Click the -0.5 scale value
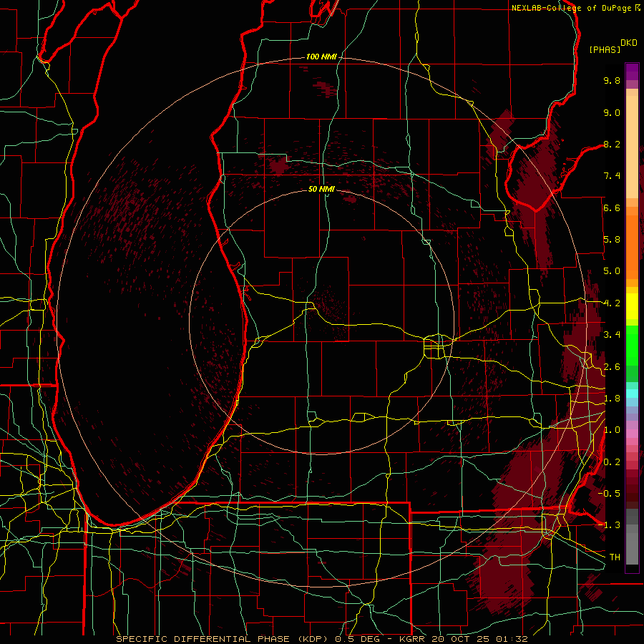This screenshot has height=644, width=644. click(610, 493)
